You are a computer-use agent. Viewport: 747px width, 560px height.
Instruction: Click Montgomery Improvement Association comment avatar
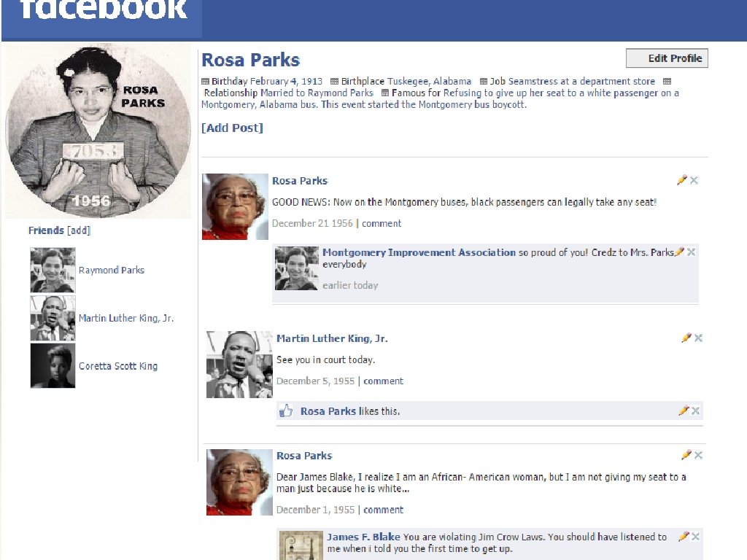click(x=297, y=268)
